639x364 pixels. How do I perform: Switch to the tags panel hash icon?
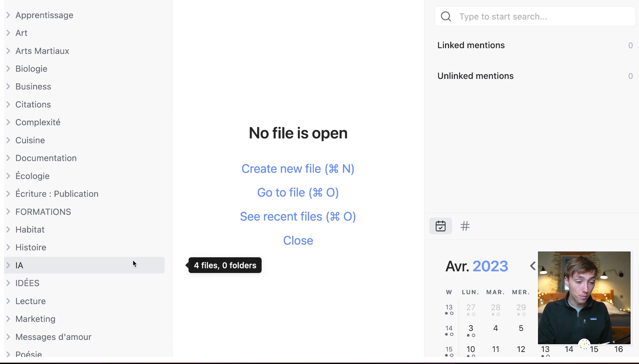coord(465,226)
